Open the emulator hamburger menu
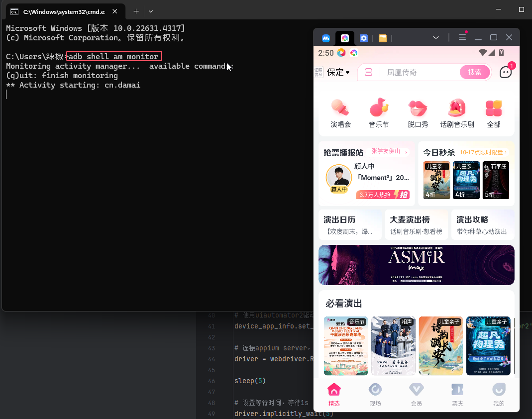 (462, 37)
